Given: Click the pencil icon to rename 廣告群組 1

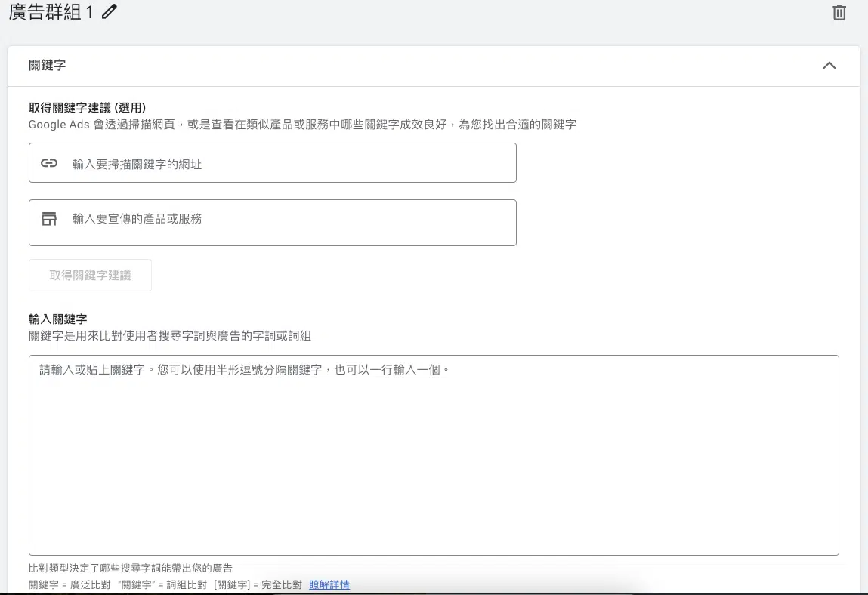Looking at the screenshot, I should click(110, 11).
